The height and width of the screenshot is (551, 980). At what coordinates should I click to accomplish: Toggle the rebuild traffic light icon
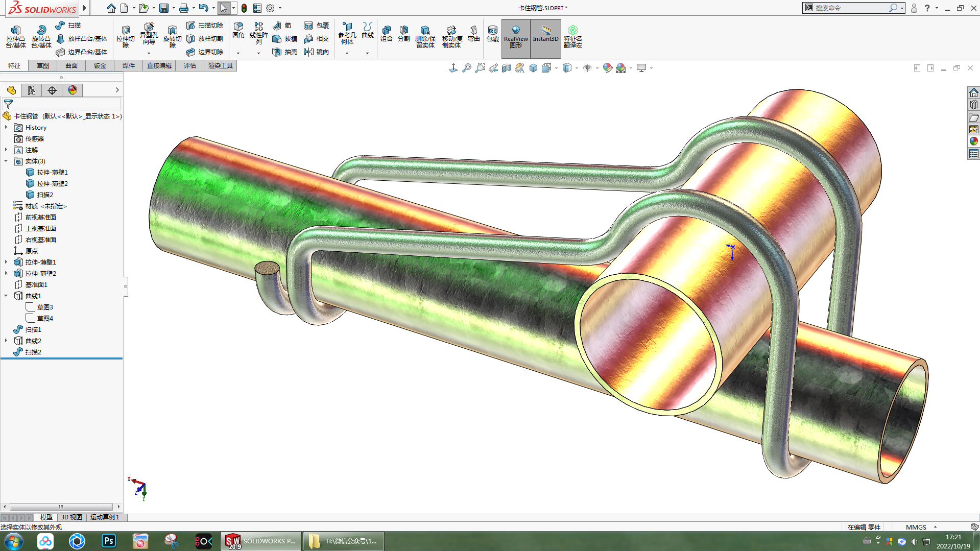tap(244, 8)
